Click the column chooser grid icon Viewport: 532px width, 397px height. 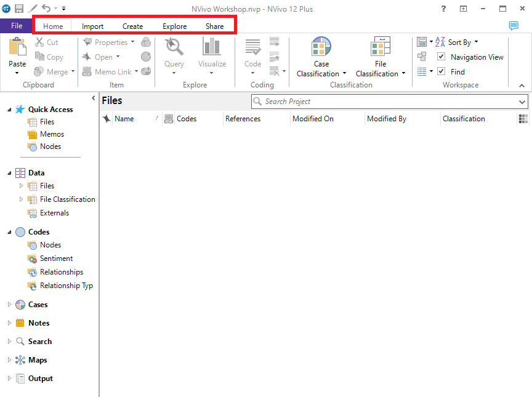tap(523, 119)
